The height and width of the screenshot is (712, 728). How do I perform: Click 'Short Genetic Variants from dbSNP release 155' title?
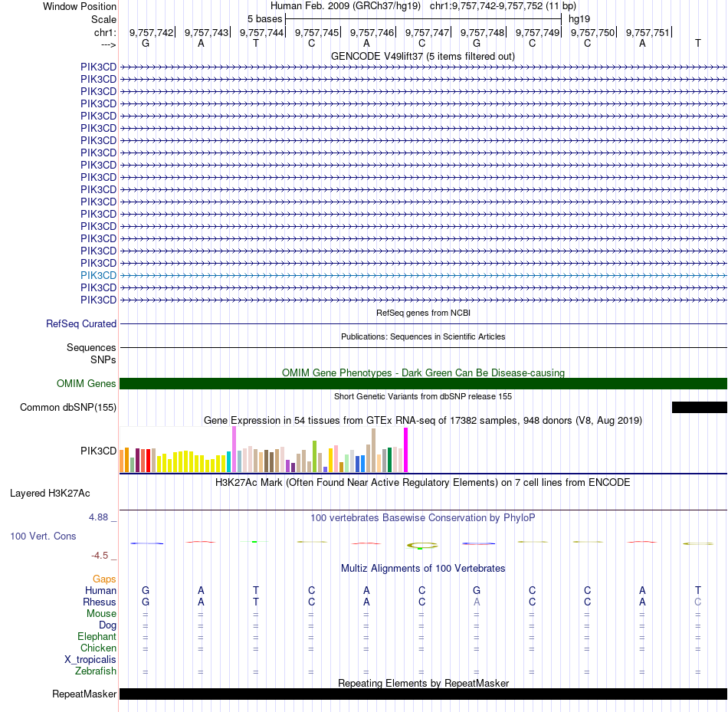click(423, 397)
